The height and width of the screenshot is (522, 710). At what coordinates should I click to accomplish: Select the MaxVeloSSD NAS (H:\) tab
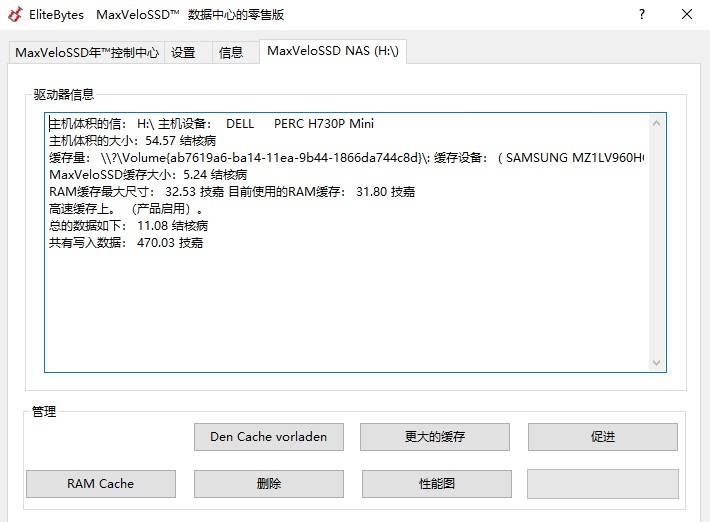[x=333, y=51]
